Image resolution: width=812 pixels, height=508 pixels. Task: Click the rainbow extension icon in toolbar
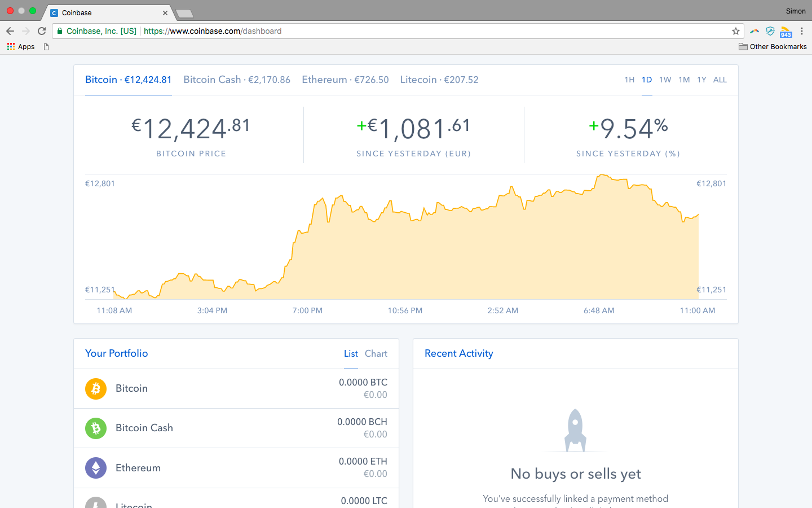point(754,31)
